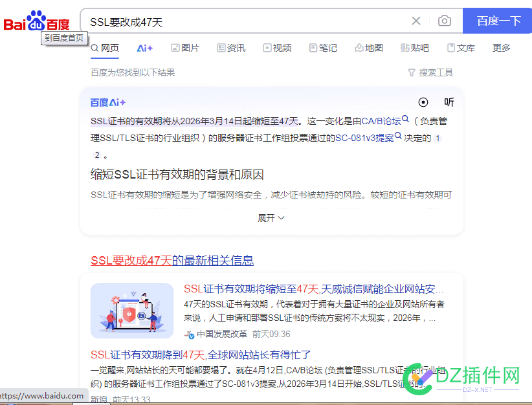Click the 听 listen button
The image size is (532, 405).
click(449, 102)
